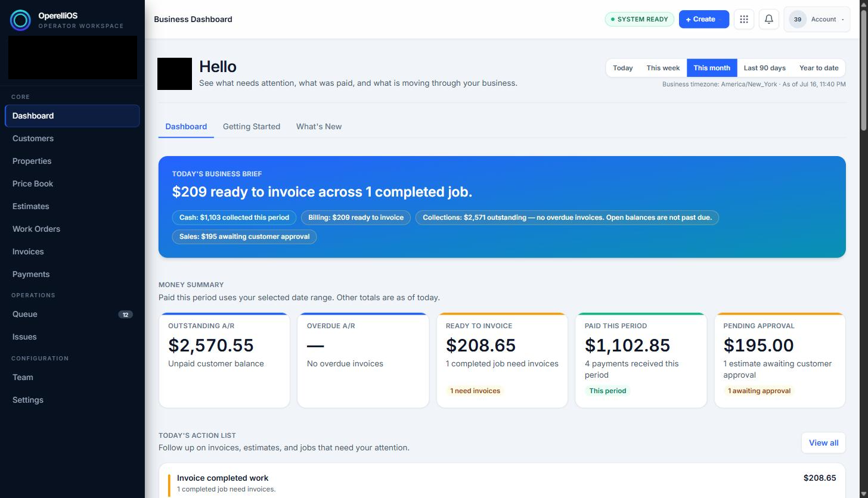Click the $1,102.85 paid value
This screenshot has width=868, height=498.
pos(627,345)
